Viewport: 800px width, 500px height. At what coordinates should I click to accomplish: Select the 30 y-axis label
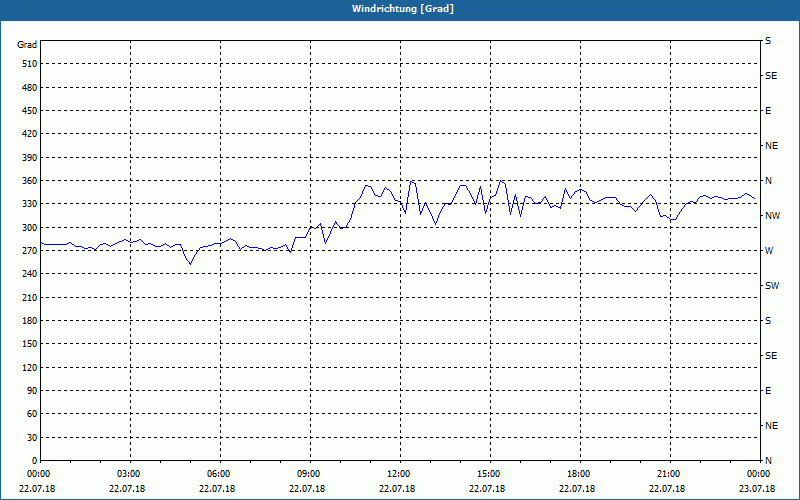click(32, 437)
